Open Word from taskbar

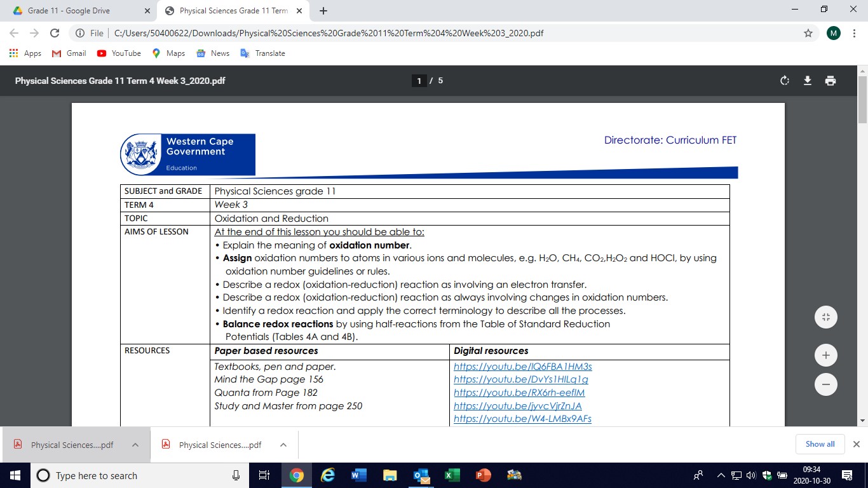point(358,475)
